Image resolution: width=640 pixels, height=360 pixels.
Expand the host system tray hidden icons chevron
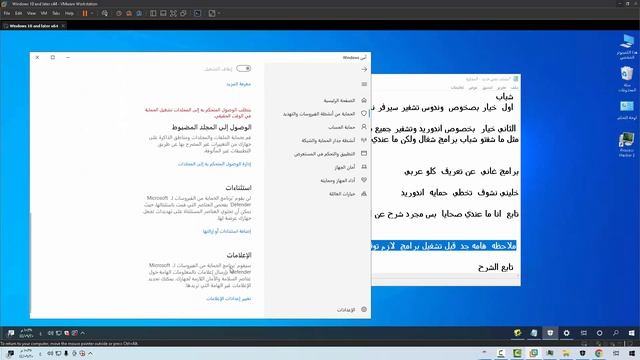[90, 353]
